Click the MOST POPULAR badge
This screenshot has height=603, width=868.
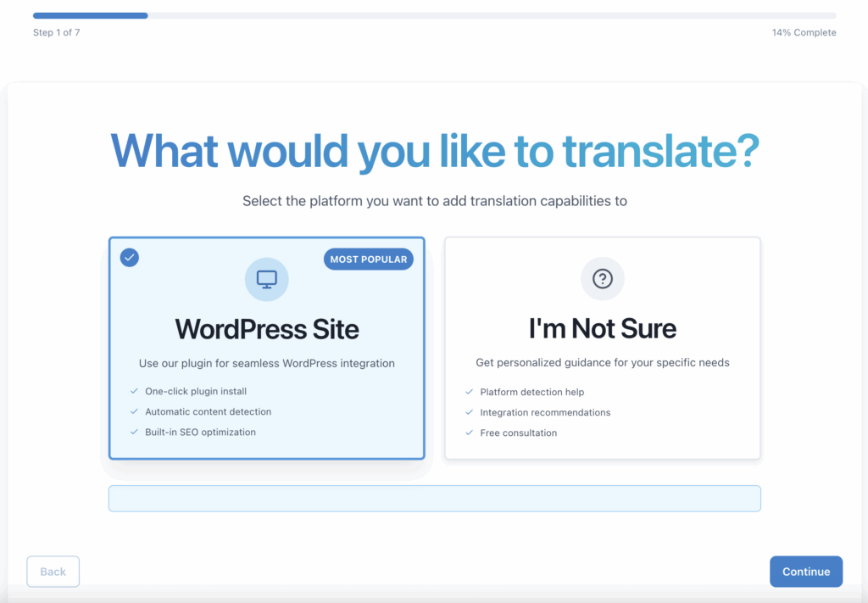coord(368,260)
